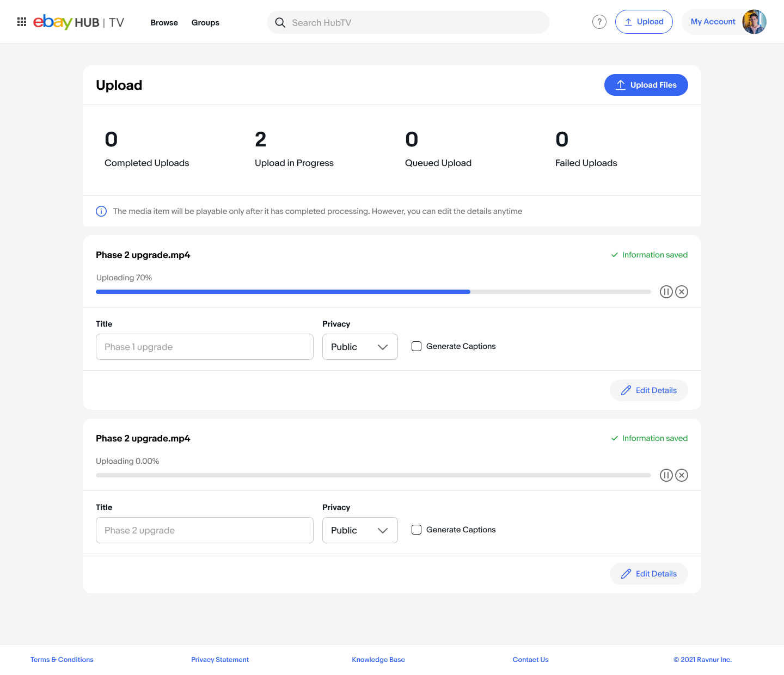Click '© 2021 Ravnur Inc.' footer text

point(703,660)
